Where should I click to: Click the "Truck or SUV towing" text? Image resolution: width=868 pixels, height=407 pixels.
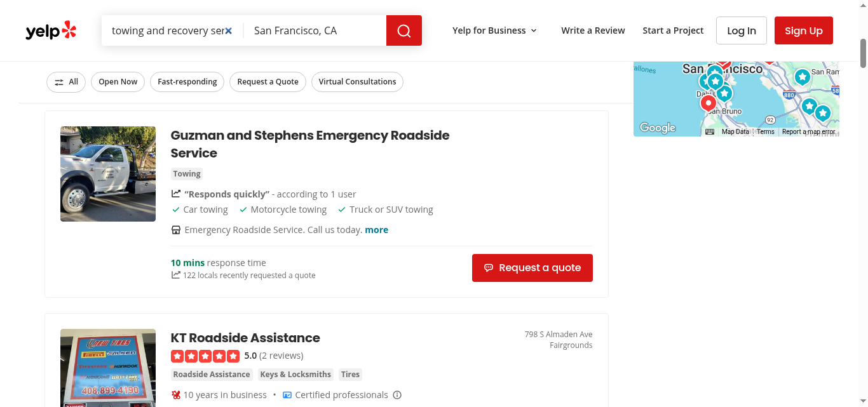coord(391,210)
